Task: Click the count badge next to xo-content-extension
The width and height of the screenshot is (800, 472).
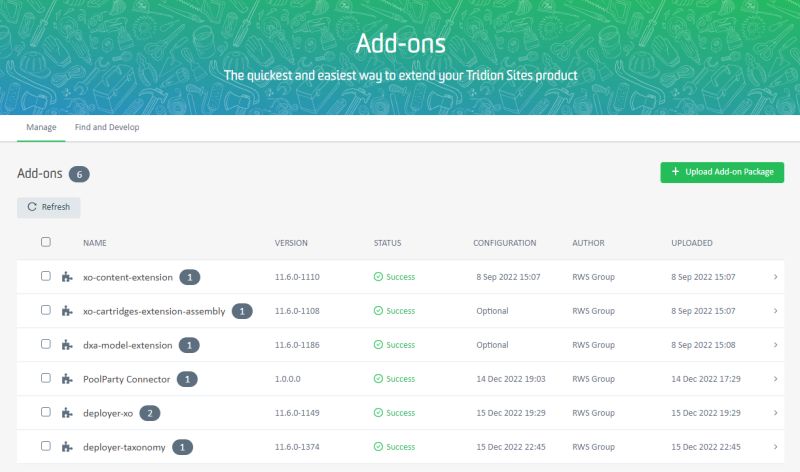Action: coord(190,277)
